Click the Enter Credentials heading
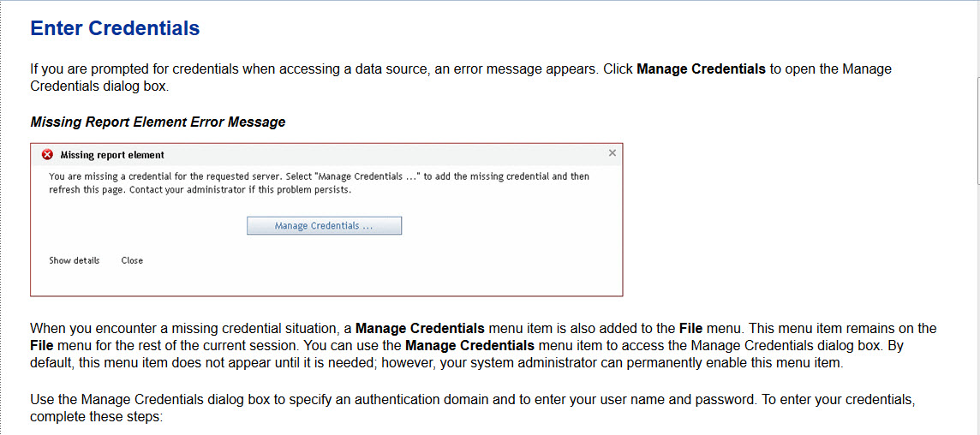980x435 pixels. pos(115,28)
